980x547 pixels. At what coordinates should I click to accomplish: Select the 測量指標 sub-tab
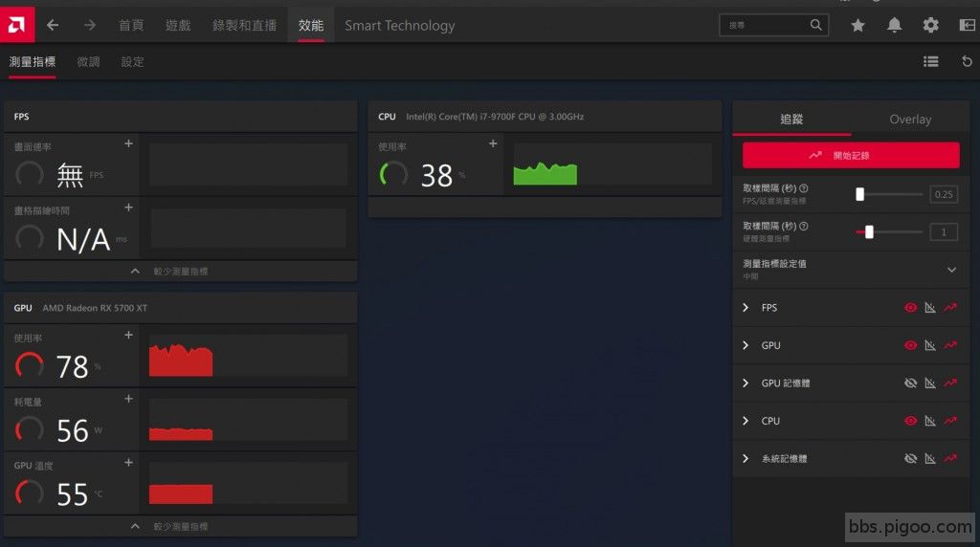coord(32,61)
